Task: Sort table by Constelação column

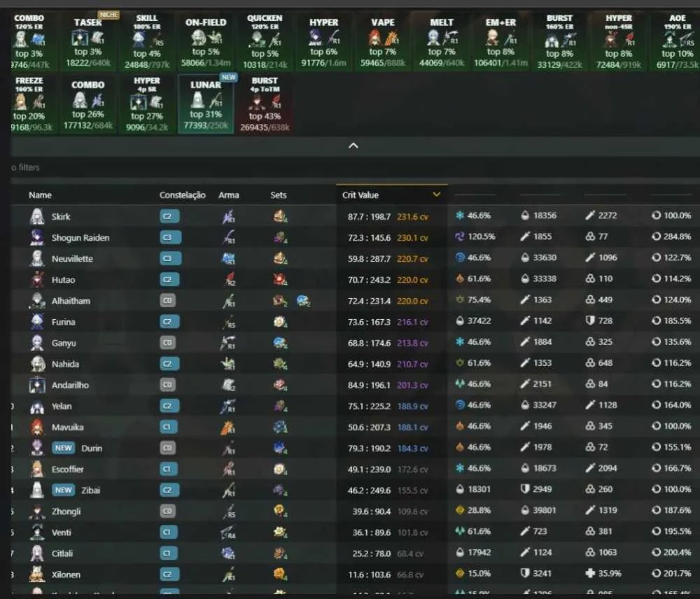Action: 183,195
